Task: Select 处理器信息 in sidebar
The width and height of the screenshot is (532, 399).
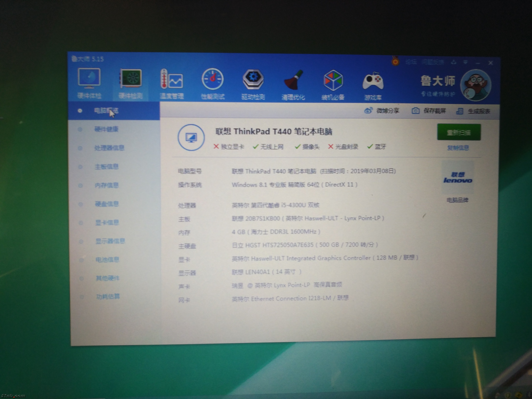Action: coord(109,148)
